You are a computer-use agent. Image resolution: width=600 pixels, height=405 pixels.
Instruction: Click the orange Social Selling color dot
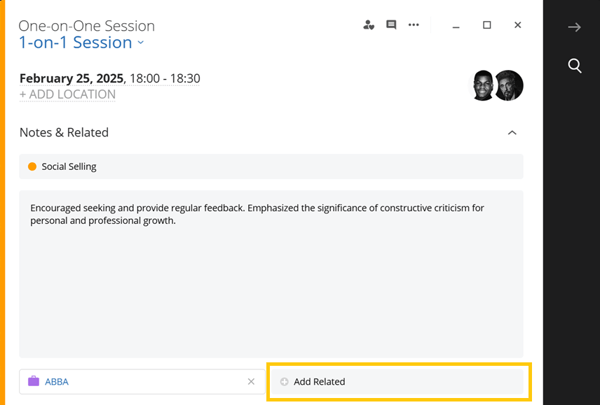point(32,167)
